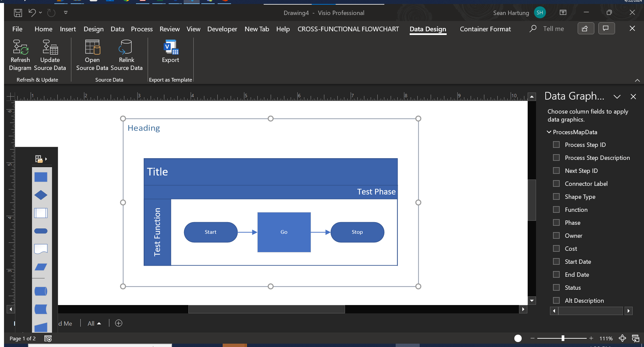644x347 pixels.
Task: Select the rounded Start/End shape in stencil
Action: 41,231
